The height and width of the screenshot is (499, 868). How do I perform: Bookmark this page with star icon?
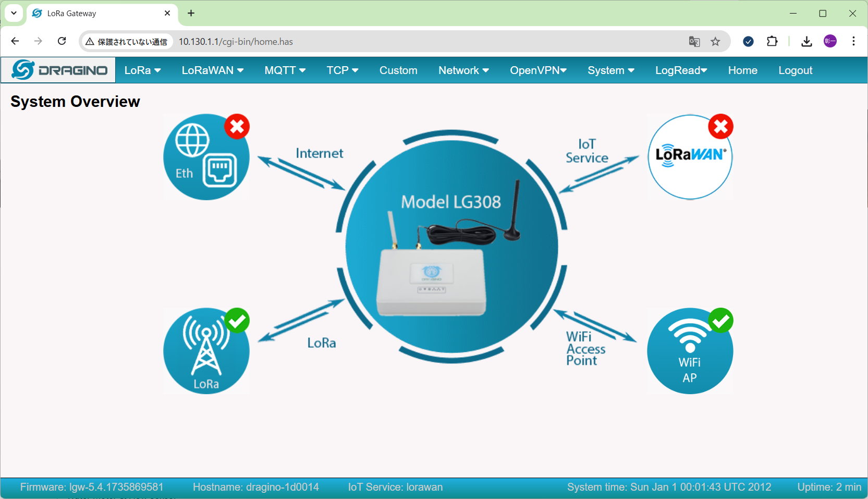point(715,42)
